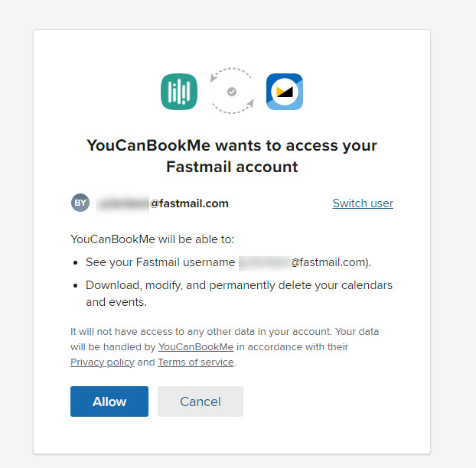Click the blurred username in the first permission
Viewport: 476px width, 468px height.
coord(264,262)
